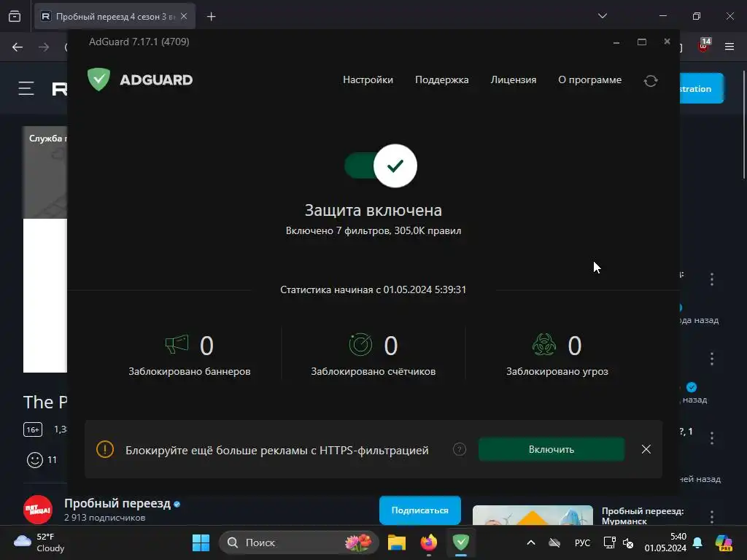
Task: Click the blocked threats biohazard icon
Action: [x=544, y=344]
